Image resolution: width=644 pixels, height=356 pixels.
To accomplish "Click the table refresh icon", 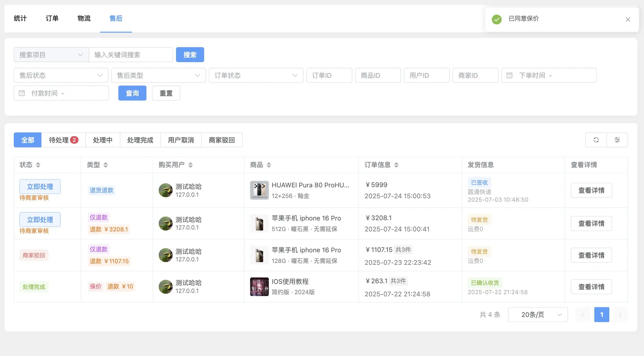I will [x=596, y=140].
